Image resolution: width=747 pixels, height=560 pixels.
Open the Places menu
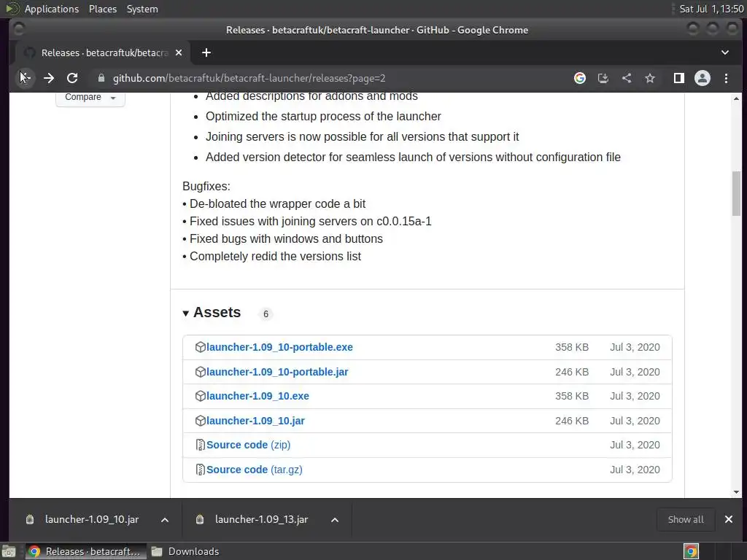[x=103, y=9]
